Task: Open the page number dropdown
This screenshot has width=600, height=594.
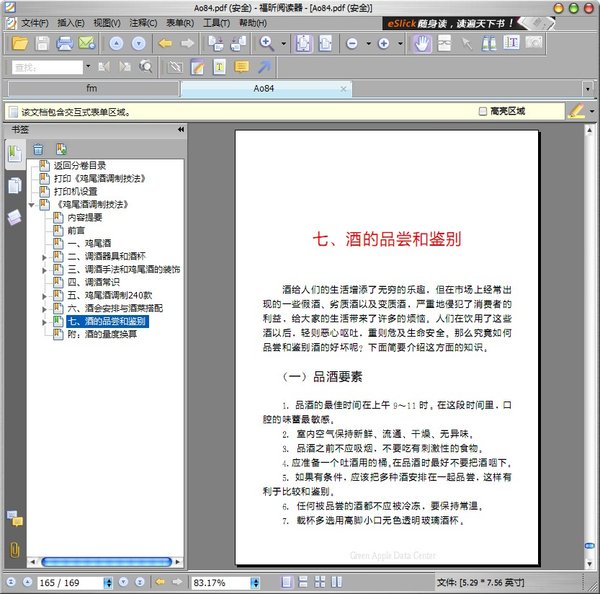Action: pyautogui.click(x=108, y=583)
